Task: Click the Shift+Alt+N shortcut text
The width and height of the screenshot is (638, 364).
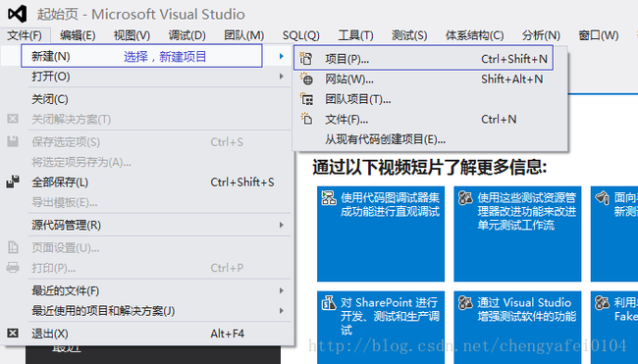Action: click(x=511, y=78)
